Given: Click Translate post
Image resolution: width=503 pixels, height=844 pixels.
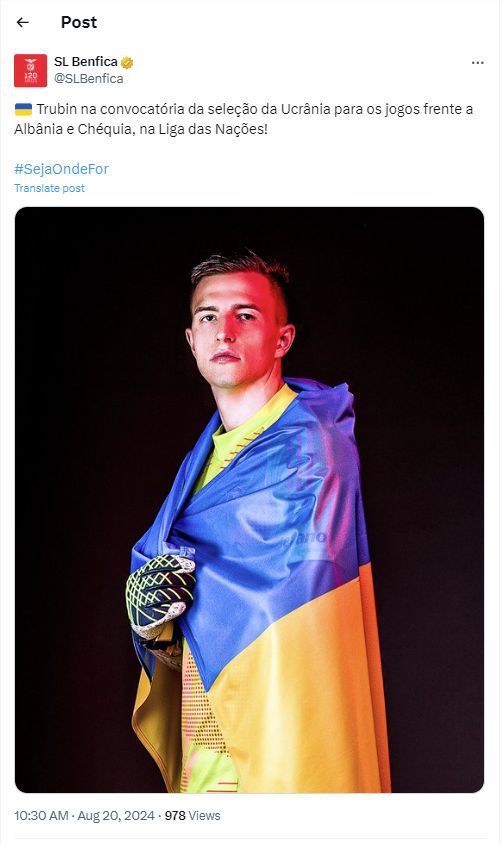Looking at the screenshot, I should pyautogui.click(x=50, y=188).
